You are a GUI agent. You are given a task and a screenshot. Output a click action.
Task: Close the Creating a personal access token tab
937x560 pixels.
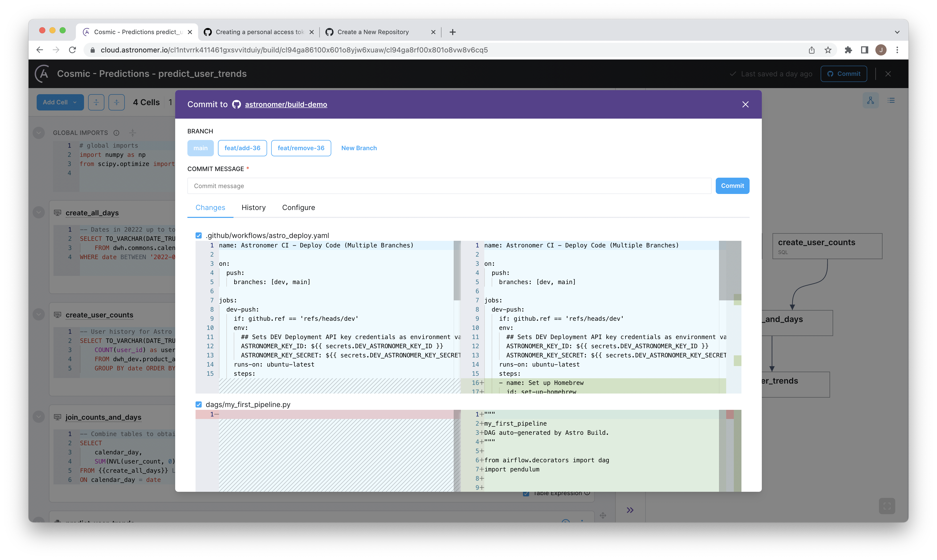pos(311,32)
